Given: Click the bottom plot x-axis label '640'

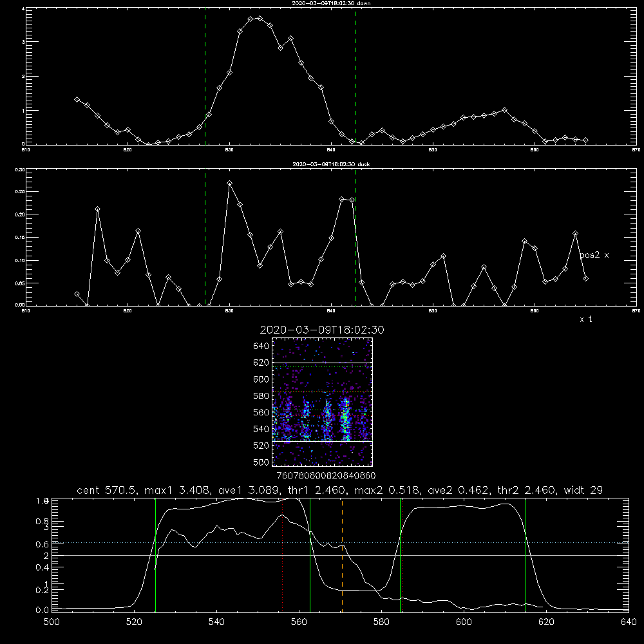Looking at the screenshot, I should click(x=629, y=622).
